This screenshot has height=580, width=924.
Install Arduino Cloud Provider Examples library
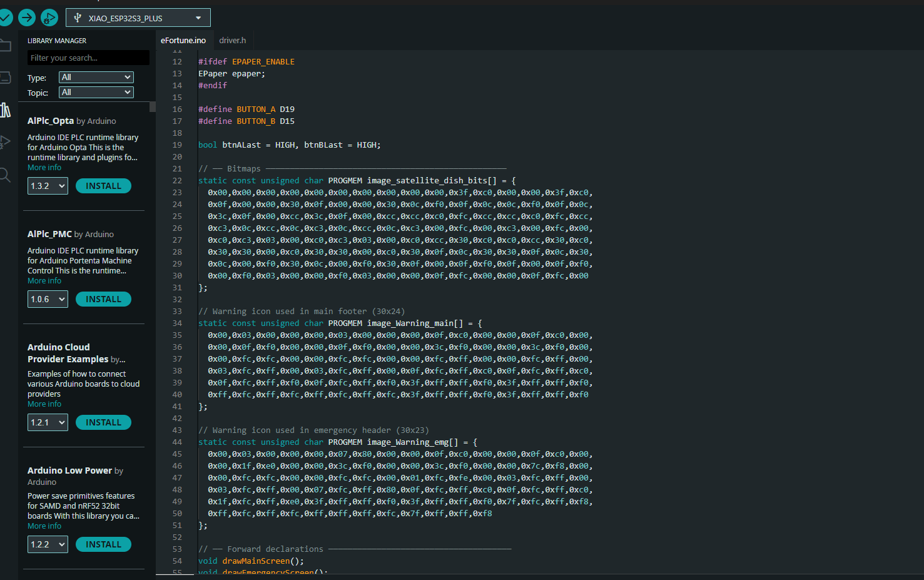point(103,422)
